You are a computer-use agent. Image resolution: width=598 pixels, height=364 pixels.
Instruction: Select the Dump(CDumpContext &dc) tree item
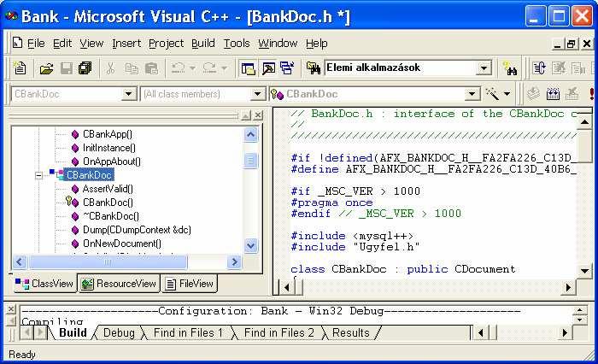pyautogui.click(x=137, y=230)
